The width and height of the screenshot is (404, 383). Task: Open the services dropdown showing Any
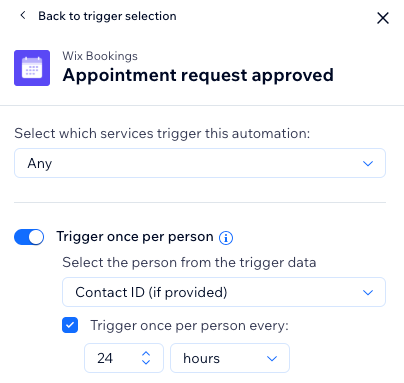point(200,163)
